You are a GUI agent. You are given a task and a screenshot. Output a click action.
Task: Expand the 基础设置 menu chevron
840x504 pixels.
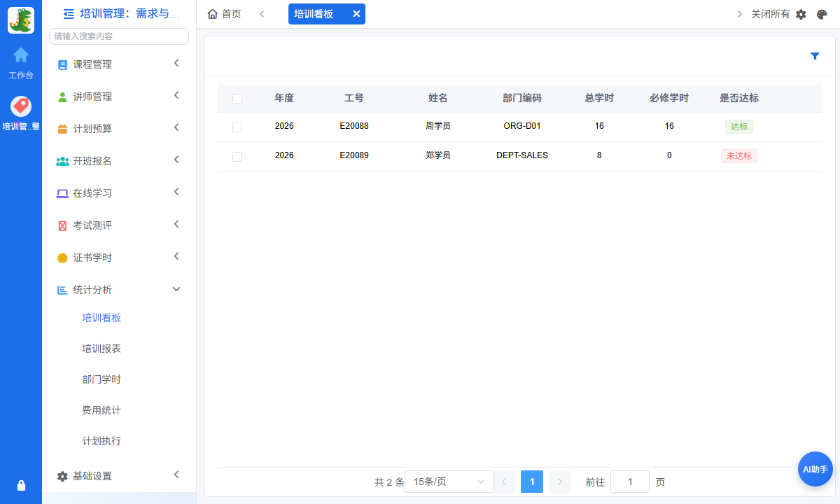[176, 475]
